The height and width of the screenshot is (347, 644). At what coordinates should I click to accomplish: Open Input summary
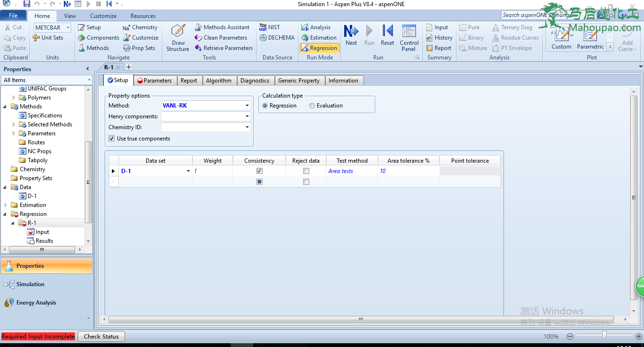[437, 27]
